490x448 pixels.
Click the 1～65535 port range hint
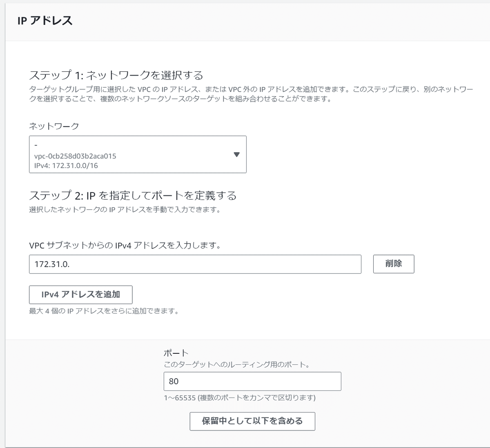point(239,397)
